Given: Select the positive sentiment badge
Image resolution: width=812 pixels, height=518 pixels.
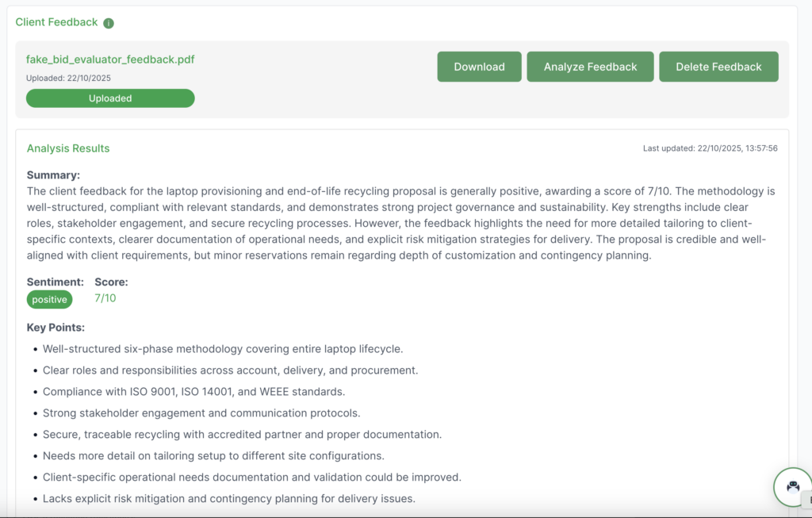Looking at the screenshot, I should 49,299.
